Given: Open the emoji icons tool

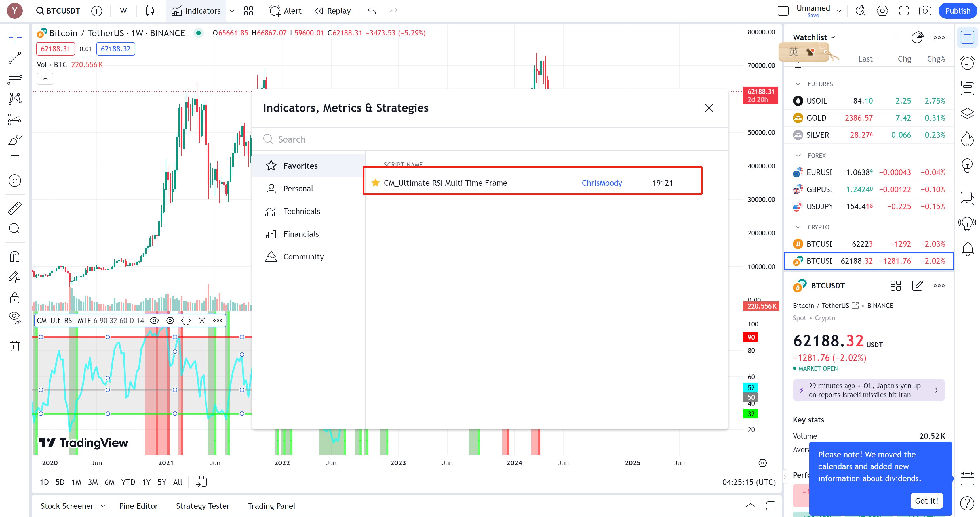Looking at the screenshot, I should click(15, 181).
